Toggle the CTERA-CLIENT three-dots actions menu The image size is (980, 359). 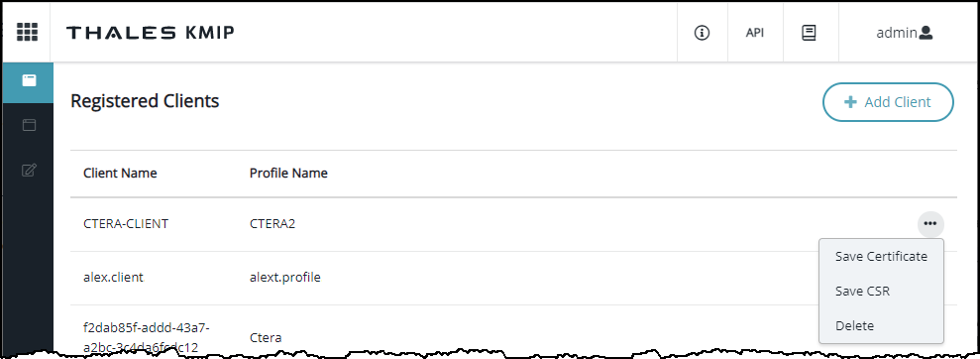tap(930, 223)
